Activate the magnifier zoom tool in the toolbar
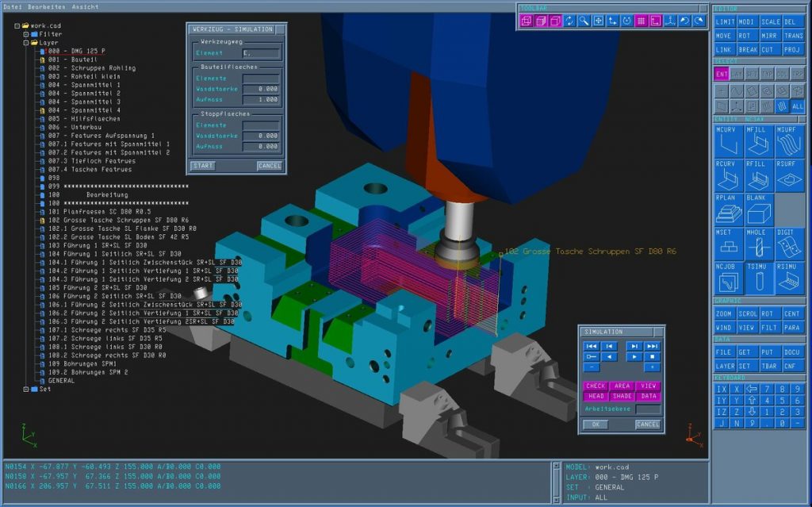812x507 pixels. click(582, 21)
